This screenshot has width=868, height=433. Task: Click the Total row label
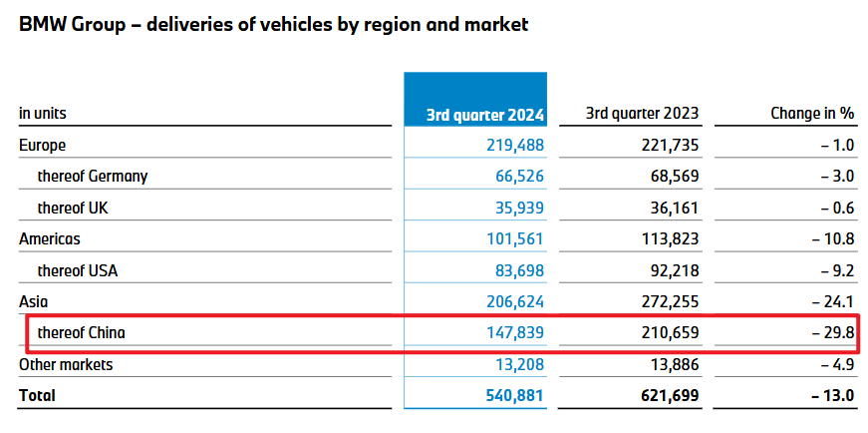37,395
